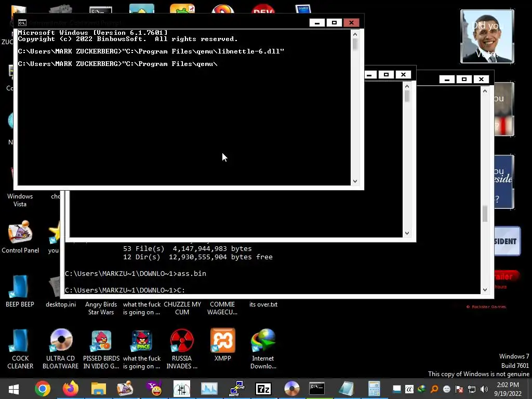Click the 'Windows Vista' desktop label
This screenshot has height=399, width=532.
click(x=20, y=200)
